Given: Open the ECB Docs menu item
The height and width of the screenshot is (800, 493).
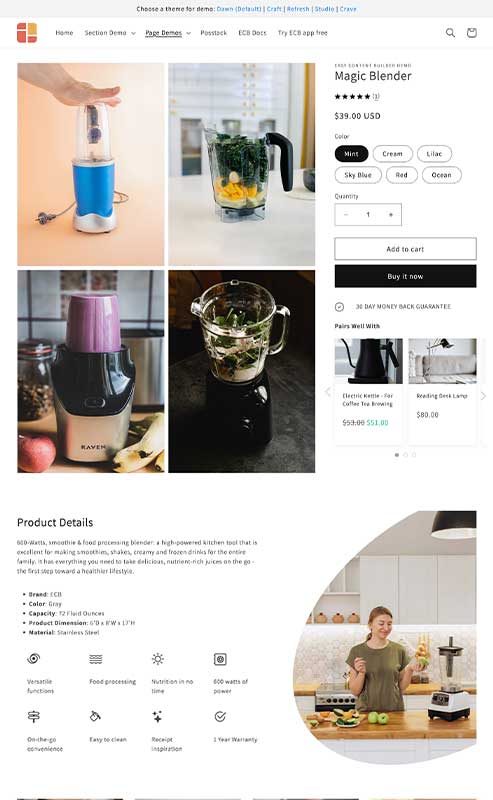Looking at the screenshot, I should (252, 33).
